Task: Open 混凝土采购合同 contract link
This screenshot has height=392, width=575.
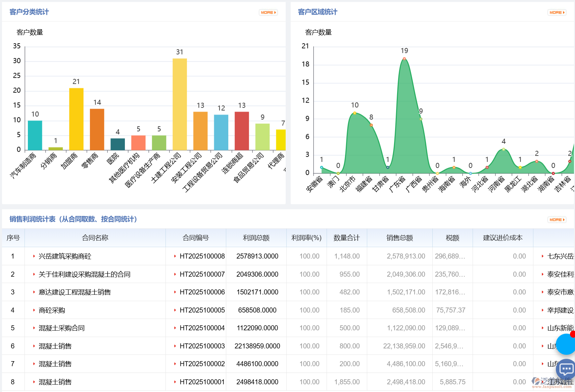Action: (x=61, y=328)
